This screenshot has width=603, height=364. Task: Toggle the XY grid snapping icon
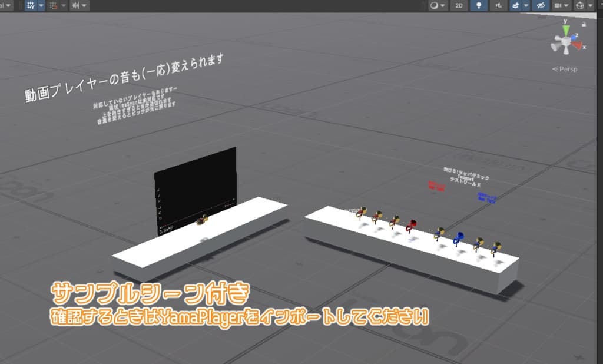31,6
